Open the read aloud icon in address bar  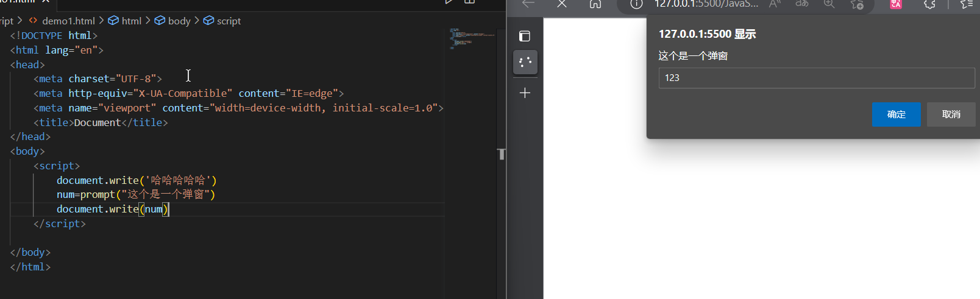(775, 4)
